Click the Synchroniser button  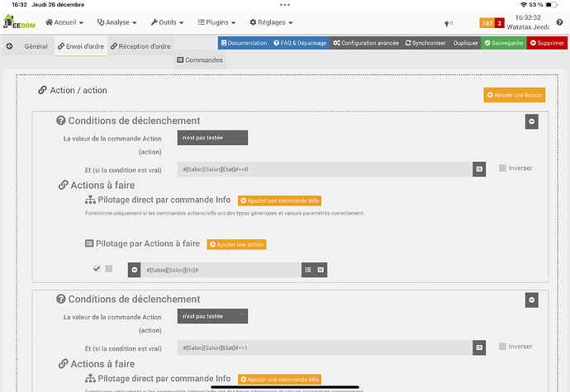[425, 43]
